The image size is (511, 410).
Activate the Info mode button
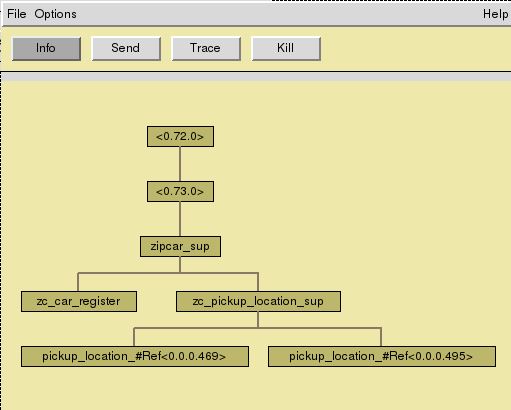46,48
